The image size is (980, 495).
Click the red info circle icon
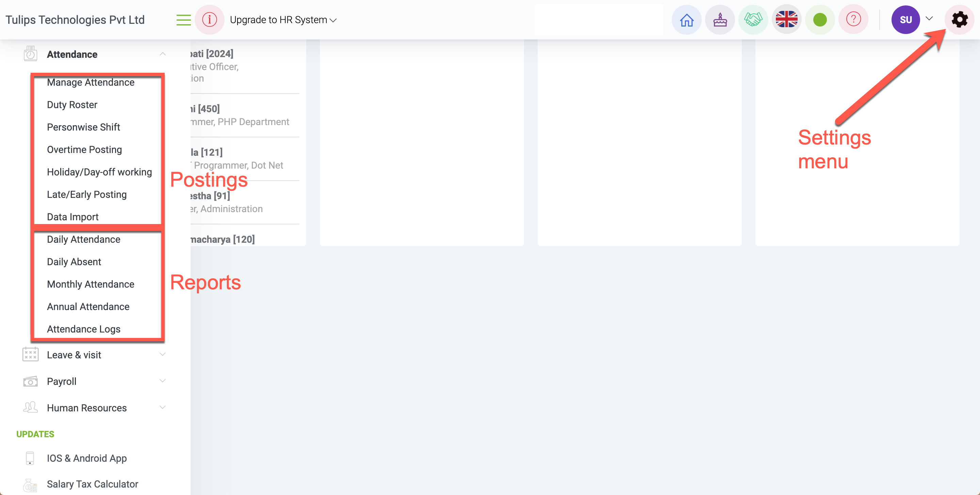[209, 20]
